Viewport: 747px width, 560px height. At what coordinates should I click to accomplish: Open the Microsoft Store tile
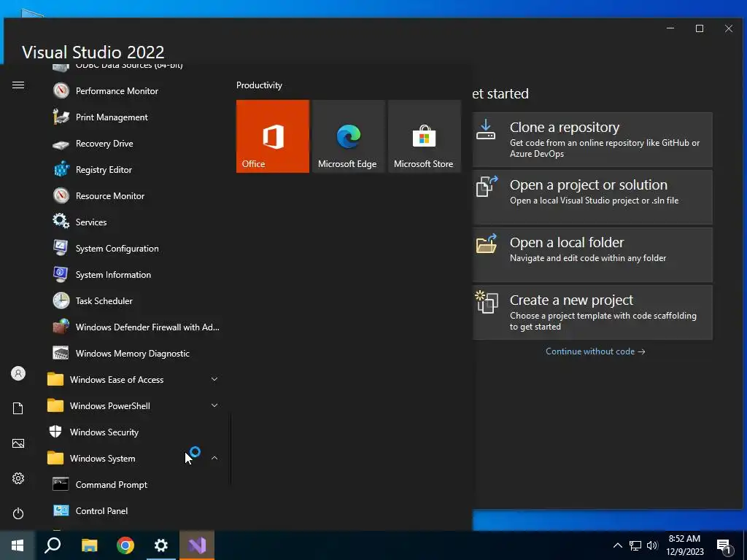pos(425,136)
